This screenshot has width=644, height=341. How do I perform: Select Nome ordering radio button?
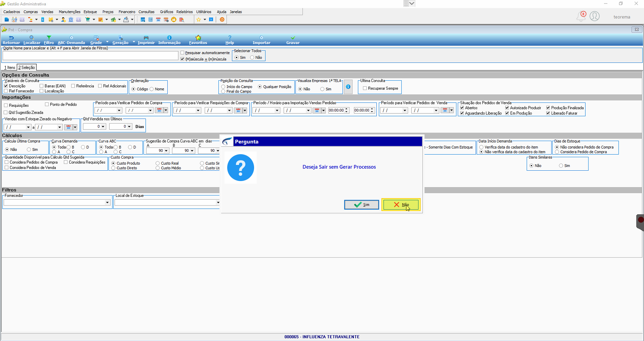coord(152,89)
